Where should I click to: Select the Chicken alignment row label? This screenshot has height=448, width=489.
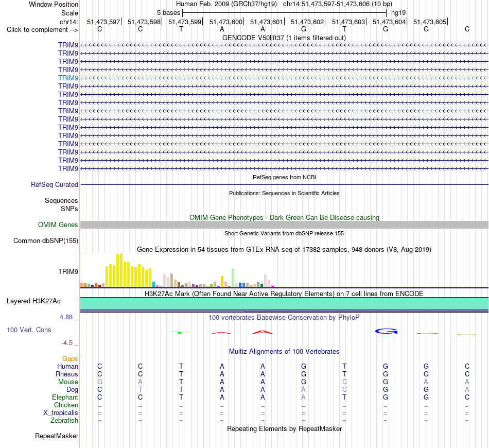[x=66, y=405]
